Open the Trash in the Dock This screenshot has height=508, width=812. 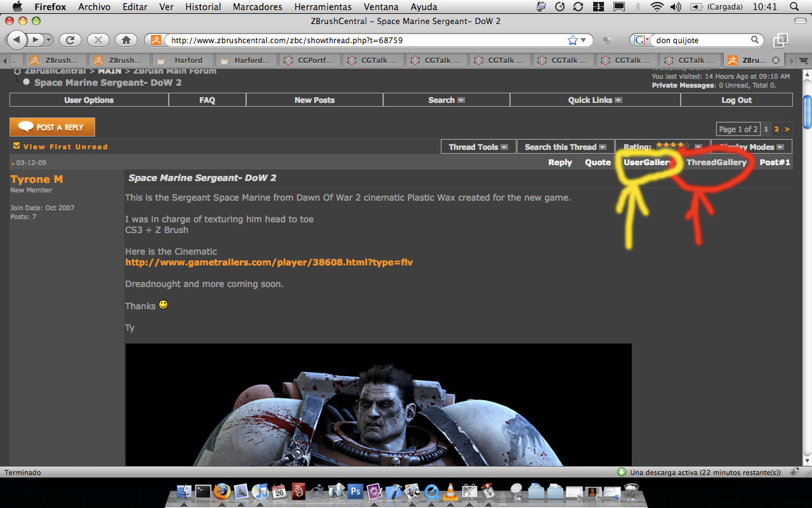[631, 491]
